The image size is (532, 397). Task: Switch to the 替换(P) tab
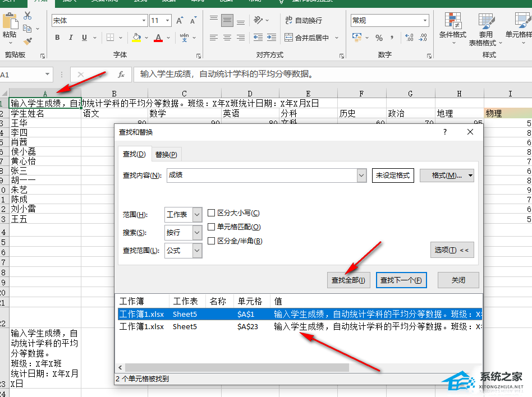click(166, 155)
